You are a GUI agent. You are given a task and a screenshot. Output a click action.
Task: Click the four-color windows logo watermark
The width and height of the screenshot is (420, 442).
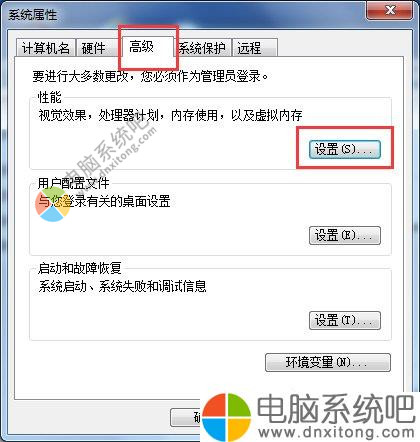226,417
